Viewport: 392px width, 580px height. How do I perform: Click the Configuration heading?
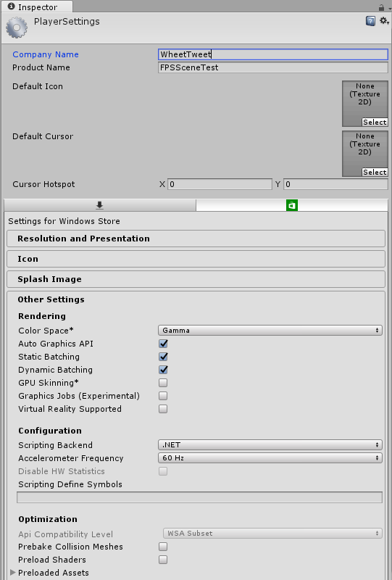[50, 431]
